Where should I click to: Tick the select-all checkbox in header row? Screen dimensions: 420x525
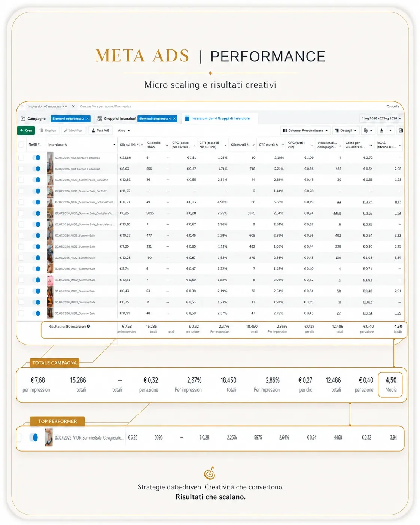[x=21, y=145]
